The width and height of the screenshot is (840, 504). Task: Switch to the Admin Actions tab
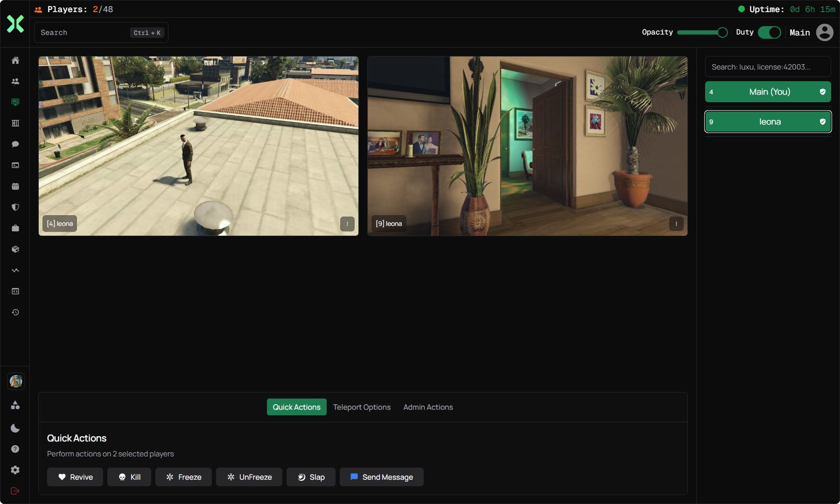(428, 407)
